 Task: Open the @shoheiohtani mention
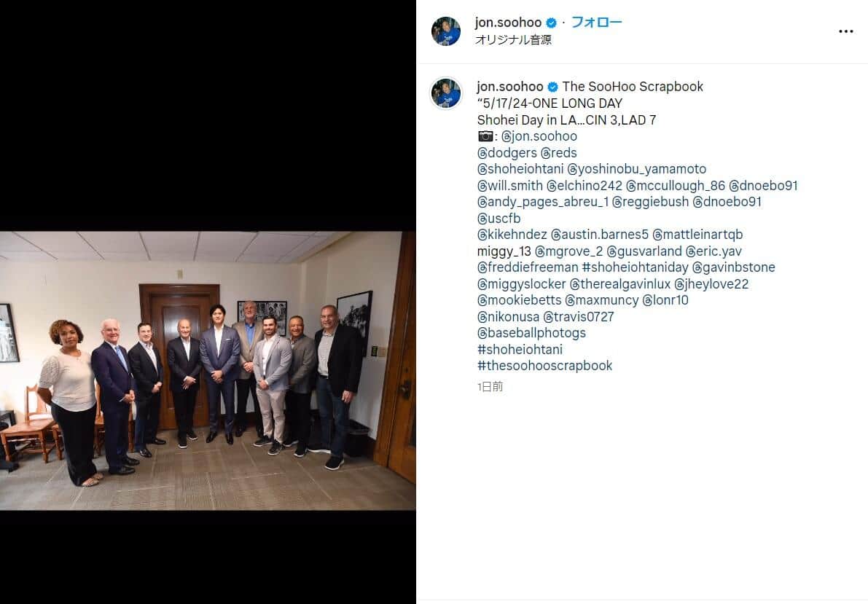pyautogui.click(x=520, y=169)
